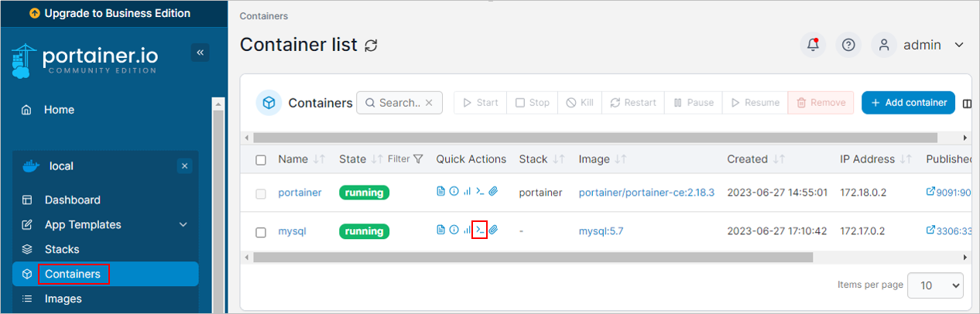The width and height of the screenshot is (980, 314).
Task: Open the State Filter
Action: point(406,159)
